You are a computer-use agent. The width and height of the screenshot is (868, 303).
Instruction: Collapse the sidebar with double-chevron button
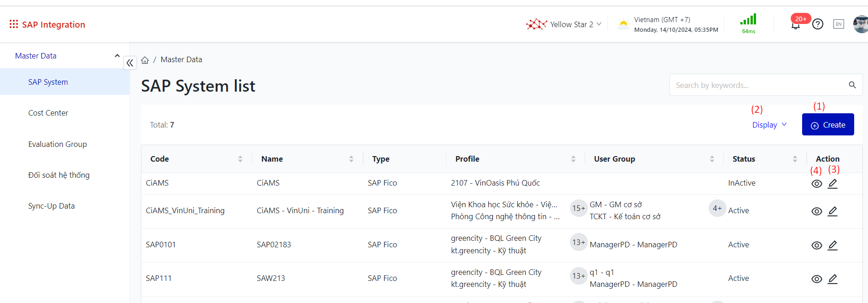click(x=130, y=63)
